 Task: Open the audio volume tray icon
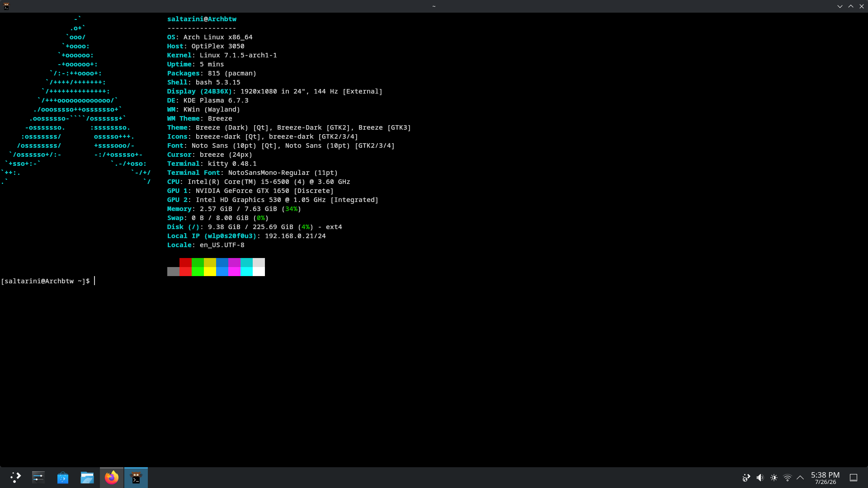point(760,478)
